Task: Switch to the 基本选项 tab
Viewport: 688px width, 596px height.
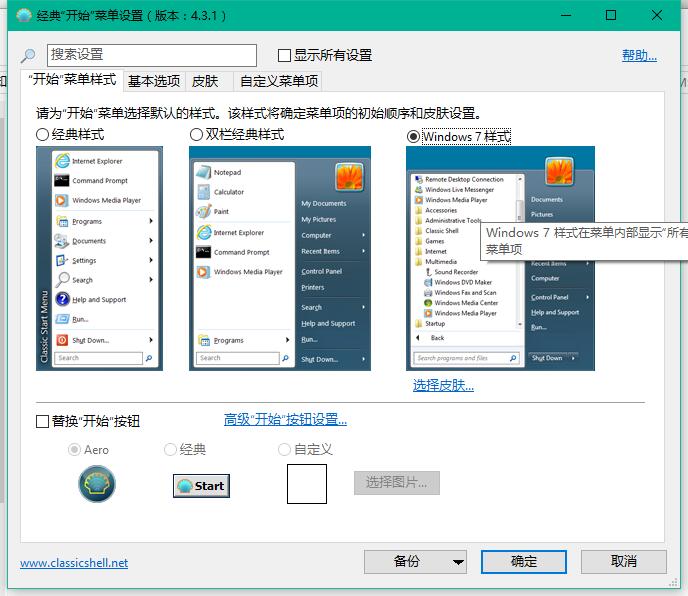Action: point(154,82)
